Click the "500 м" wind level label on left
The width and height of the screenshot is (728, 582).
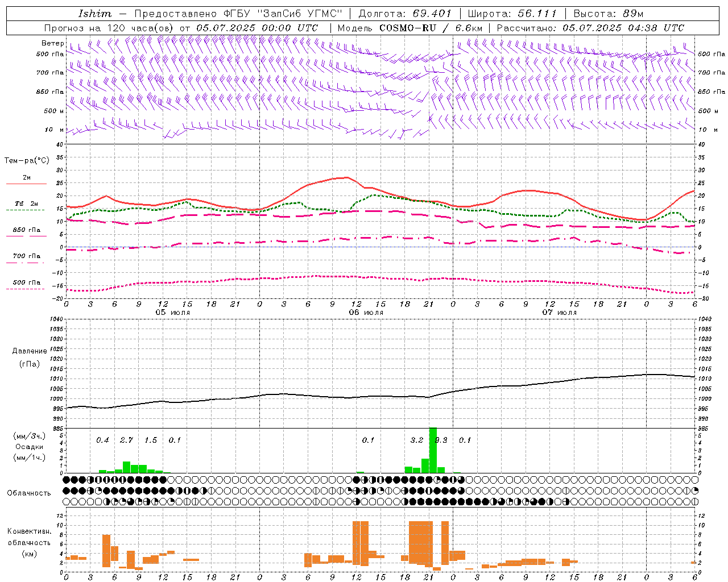click(54, 111)
